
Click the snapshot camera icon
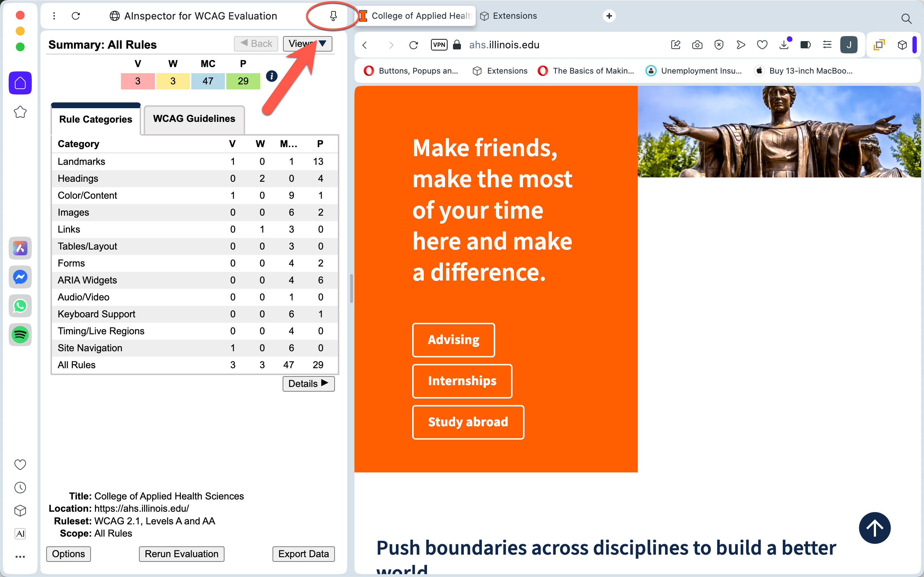click(x=697, y=45)
